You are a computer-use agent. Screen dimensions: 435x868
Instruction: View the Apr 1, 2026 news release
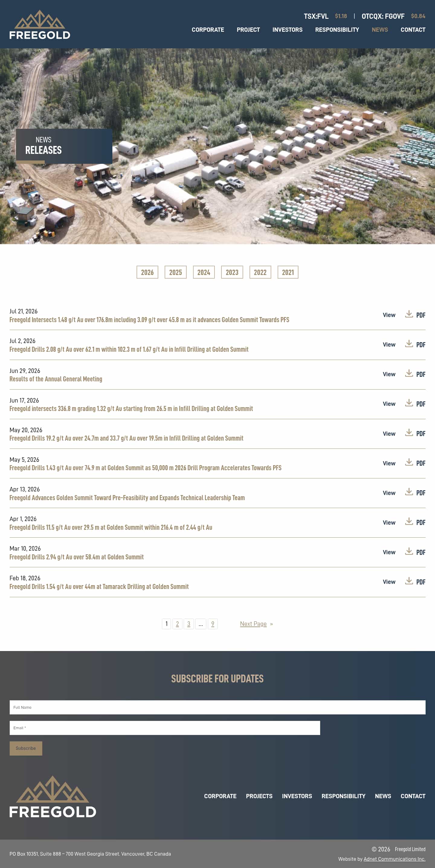tap(389, 523)
